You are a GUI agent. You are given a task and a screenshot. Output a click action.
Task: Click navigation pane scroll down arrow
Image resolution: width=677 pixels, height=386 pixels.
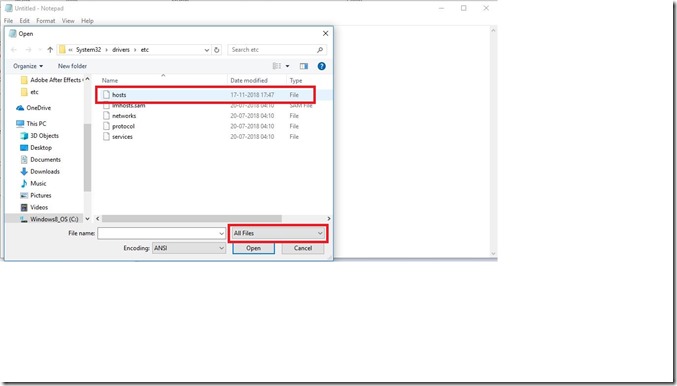(87, 219)
